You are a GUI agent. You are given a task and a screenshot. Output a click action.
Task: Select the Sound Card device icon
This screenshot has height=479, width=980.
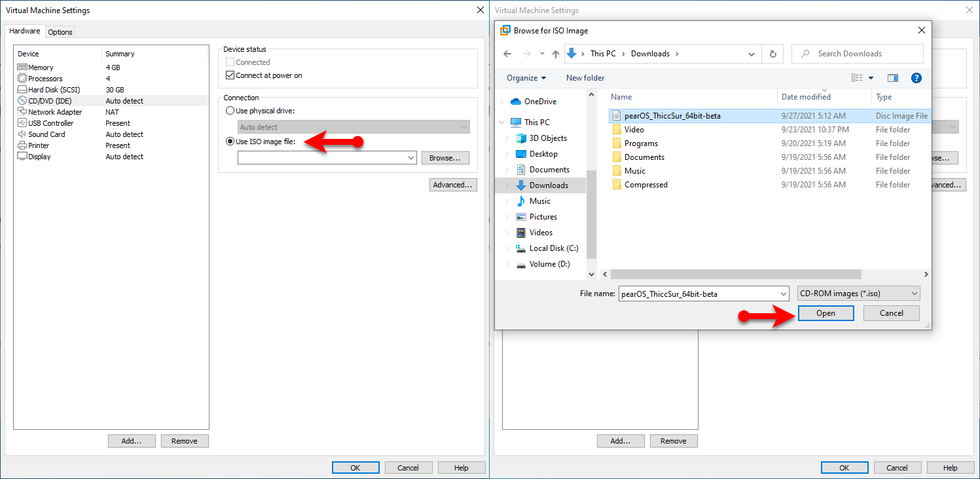point(22,134)
